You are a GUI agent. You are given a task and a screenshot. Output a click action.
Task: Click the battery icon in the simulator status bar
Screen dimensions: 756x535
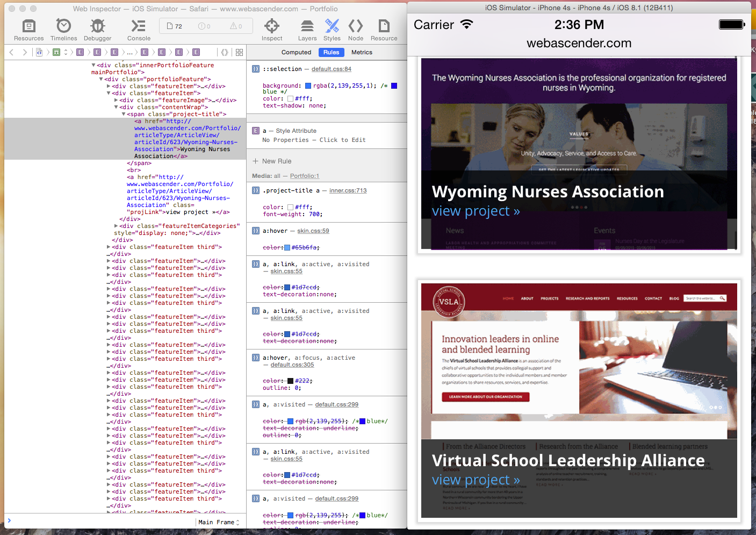tap(732, 24)
